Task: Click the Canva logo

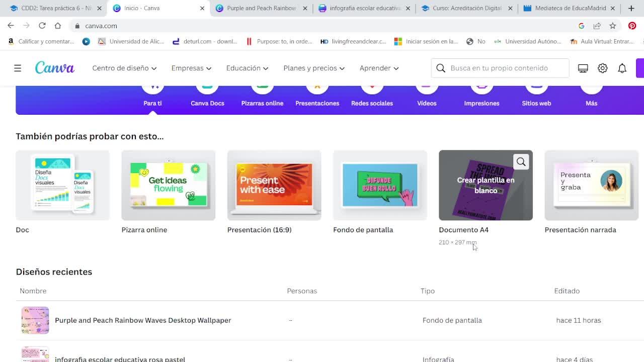Action: point(54,68)
